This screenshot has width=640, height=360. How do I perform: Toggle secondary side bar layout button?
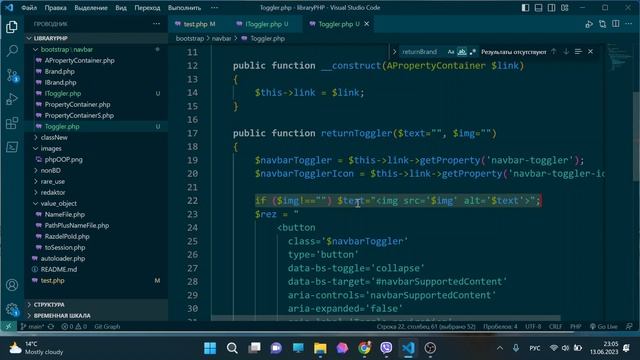(x=551, y=8)
